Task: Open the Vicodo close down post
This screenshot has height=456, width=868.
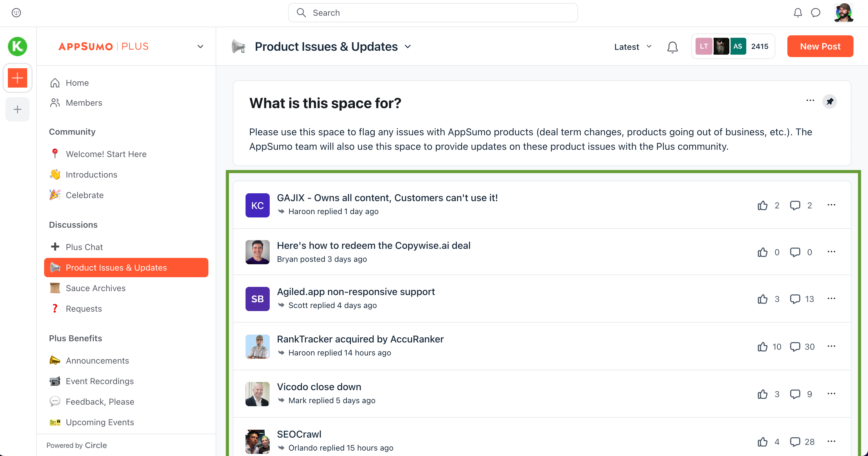Action: (x=319, y=387)
